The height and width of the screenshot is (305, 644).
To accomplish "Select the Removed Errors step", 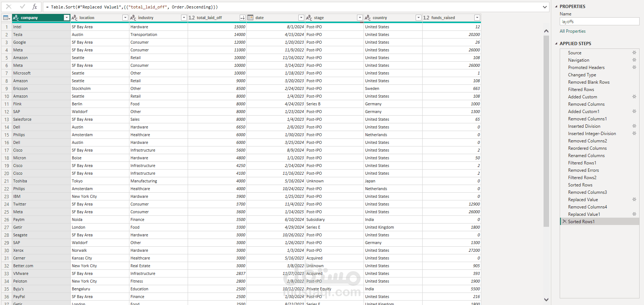I will [x=583, y=170].
